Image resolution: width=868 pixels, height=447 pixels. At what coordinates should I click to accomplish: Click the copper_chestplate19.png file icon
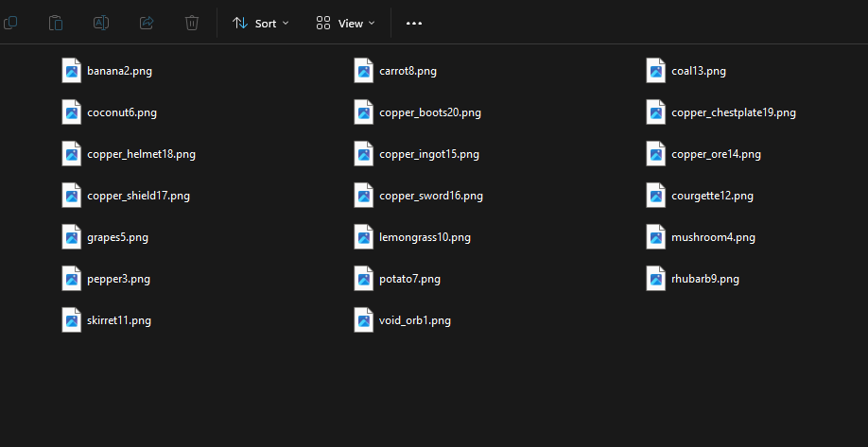656,112
